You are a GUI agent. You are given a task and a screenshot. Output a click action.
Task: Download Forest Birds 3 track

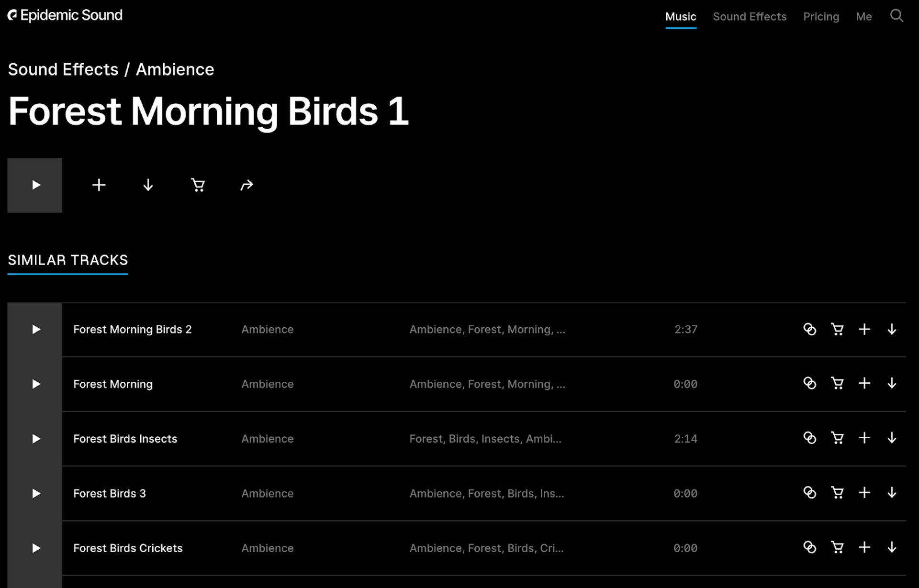click(892, 493)
